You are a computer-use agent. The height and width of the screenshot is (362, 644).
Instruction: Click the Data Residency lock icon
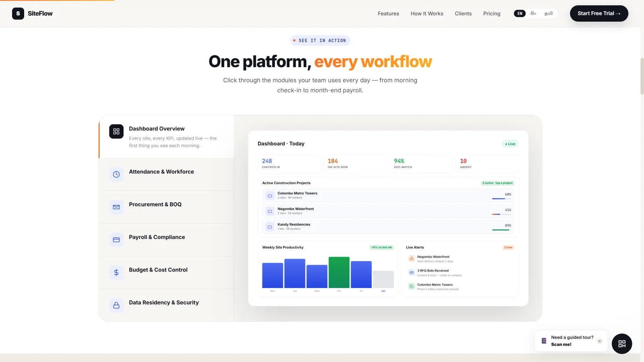(116, 305)
